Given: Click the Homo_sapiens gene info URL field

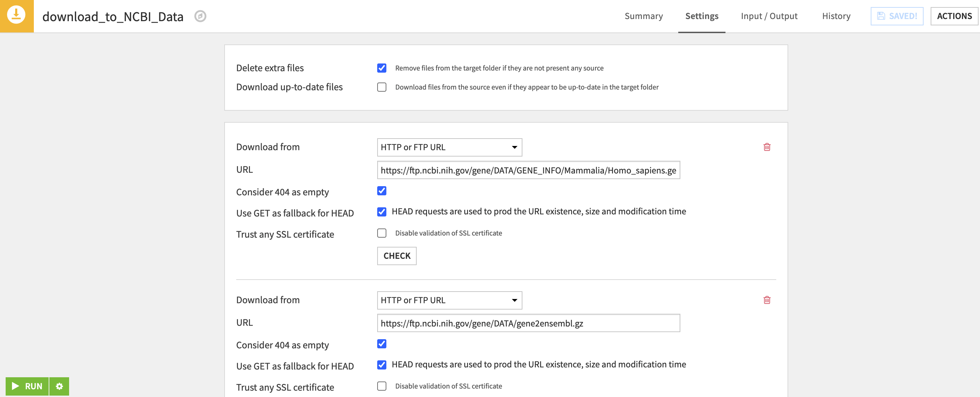Looking at the screenshot, I should [528, 170].
